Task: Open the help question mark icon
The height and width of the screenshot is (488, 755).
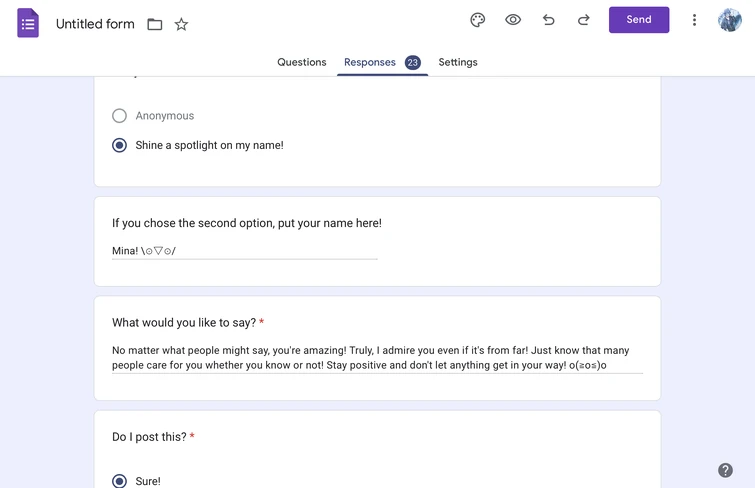Action: click(725, 470)
